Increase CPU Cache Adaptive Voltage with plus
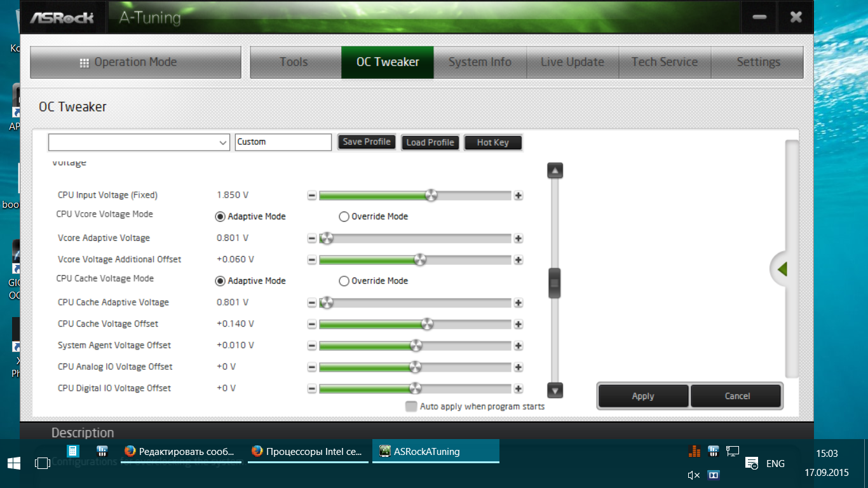This screenshot has width=868, height=488. click(x=519, y=303)
